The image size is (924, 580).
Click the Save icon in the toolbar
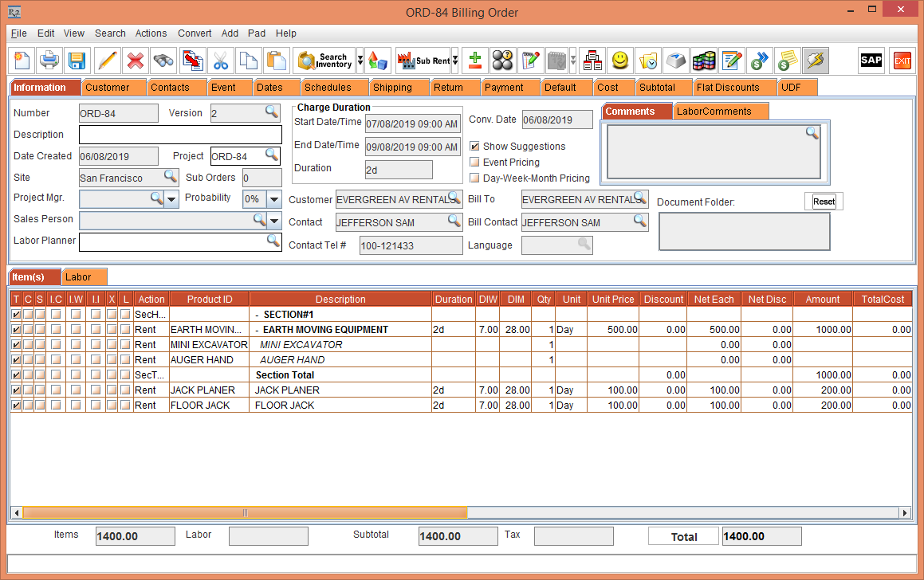point(76,60)
